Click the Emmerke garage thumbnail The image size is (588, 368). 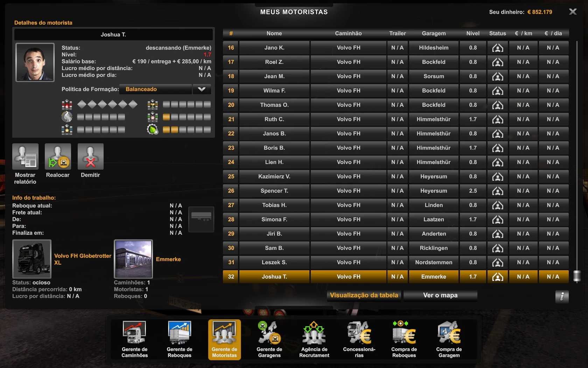[x=133, y=259]
